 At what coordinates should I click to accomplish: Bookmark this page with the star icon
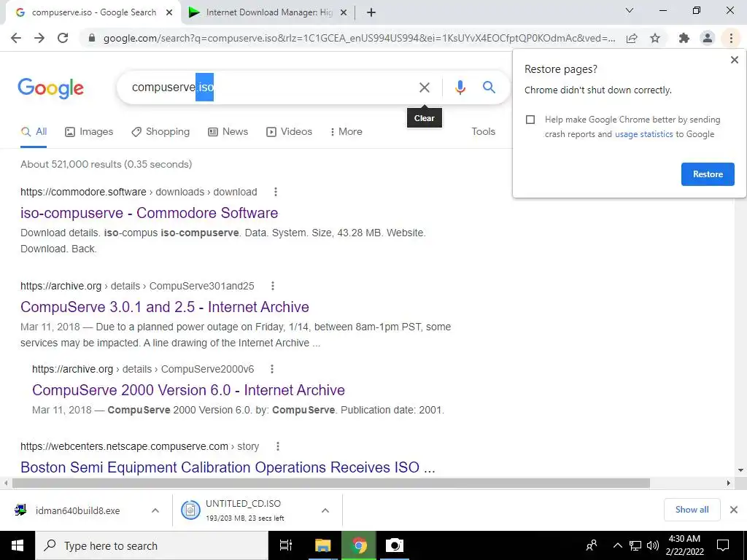click(655, 38)
